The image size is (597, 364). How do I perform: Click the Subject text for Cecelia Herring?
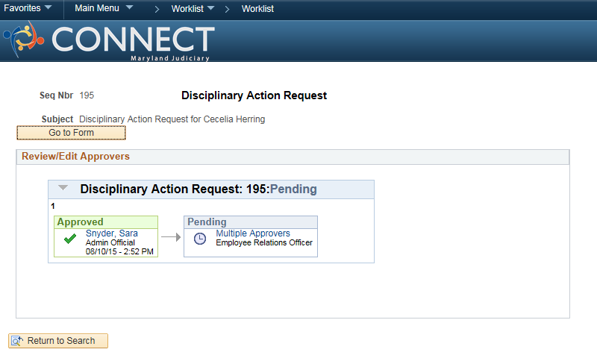[x=172, y=119]
